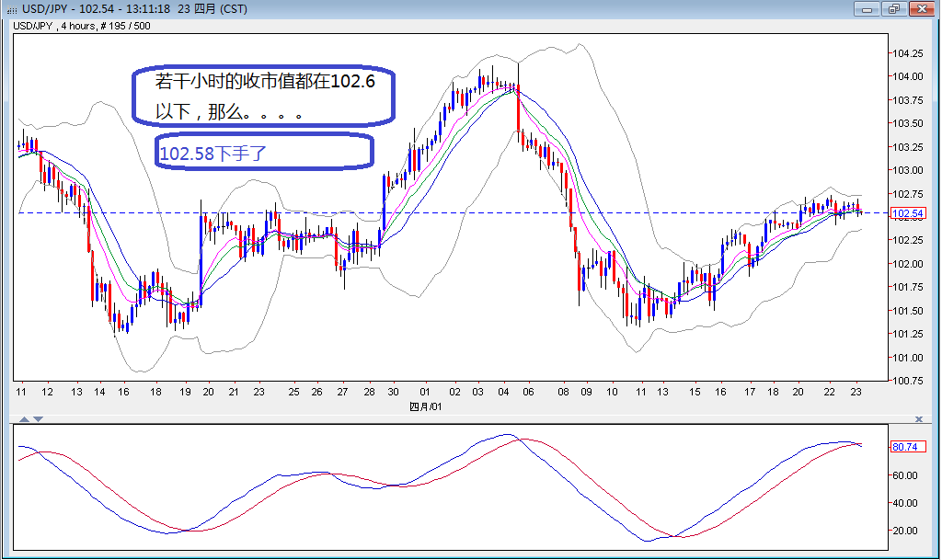Click the date label 15 on time axis
Viewport: 942px width, 560px height.
pyautogui.click(x=695, y=392)
